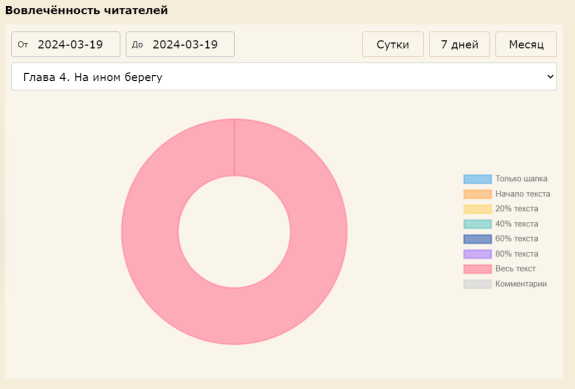Hide 'Весь текст' series via its label

click(515, 269)
